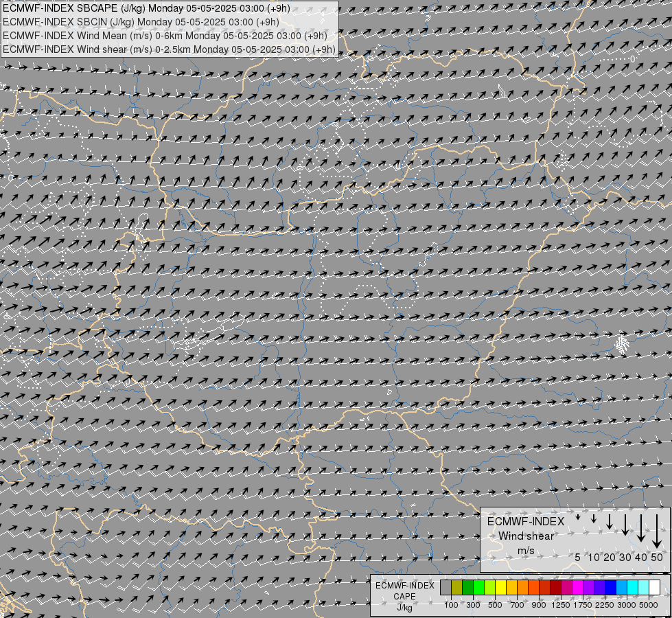
Task: Select the dark green CAPE legend swatch
Action: click(467, 588)
